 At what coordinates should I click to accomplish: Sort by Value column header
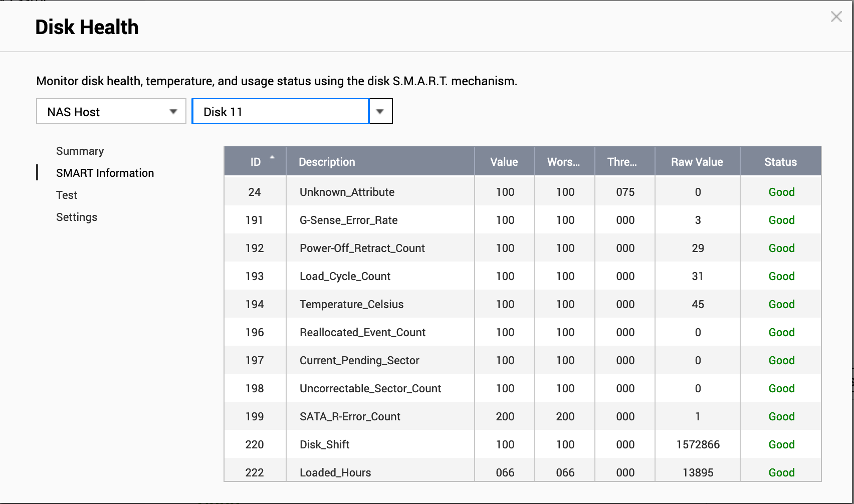tap(504, 161)
